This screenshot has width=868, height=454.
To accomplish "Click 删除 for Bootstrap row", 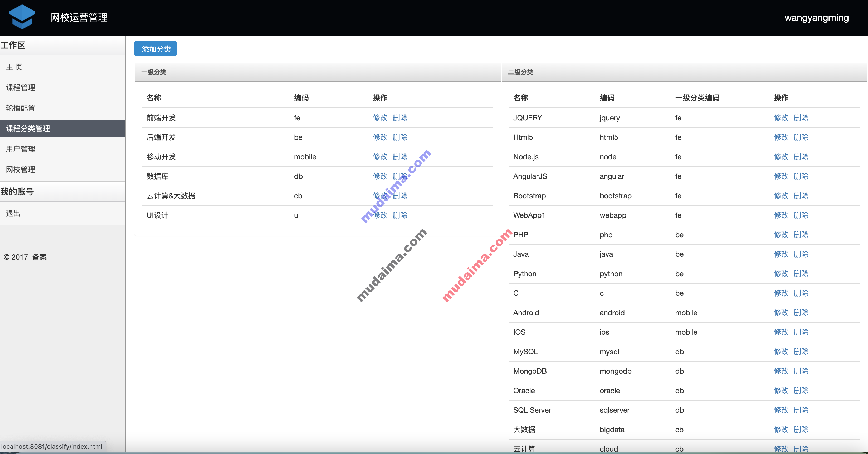I will click(801, 196).
